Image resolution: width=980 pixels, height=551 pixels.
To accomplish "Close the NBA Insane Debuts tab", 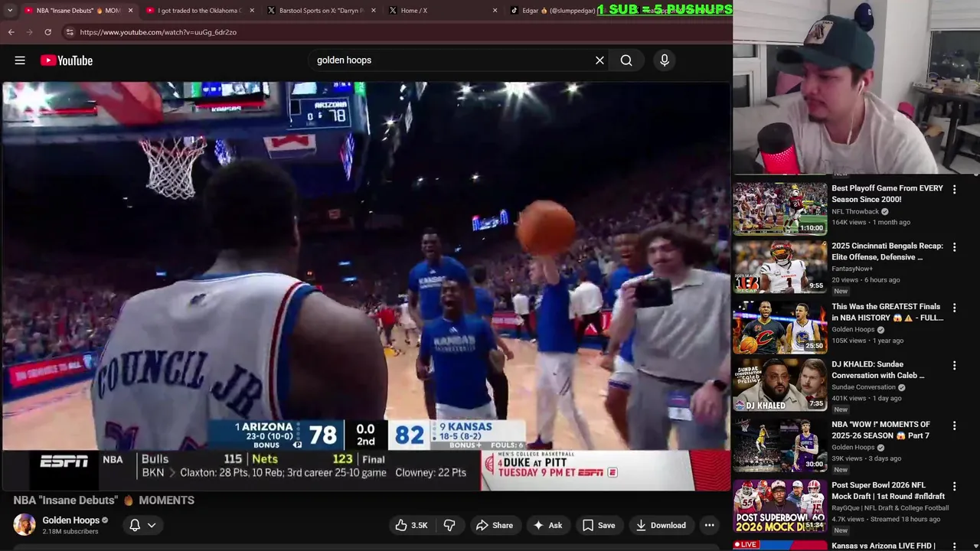I will click(x=130, y=11).
